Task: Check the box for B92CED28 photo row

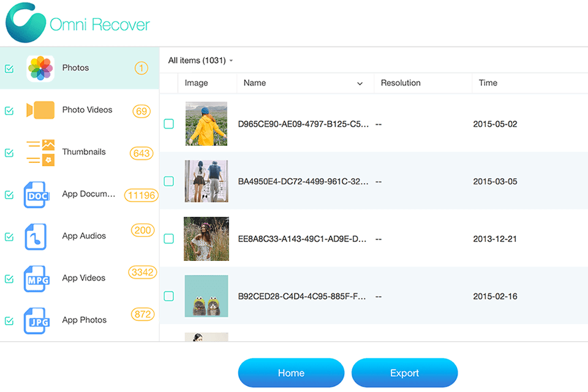Action: [169, 296]
